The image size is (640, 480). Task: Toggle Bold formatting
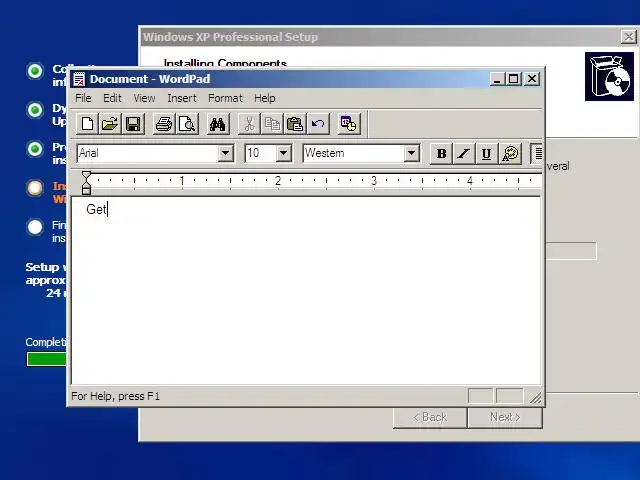pos(441,153)
